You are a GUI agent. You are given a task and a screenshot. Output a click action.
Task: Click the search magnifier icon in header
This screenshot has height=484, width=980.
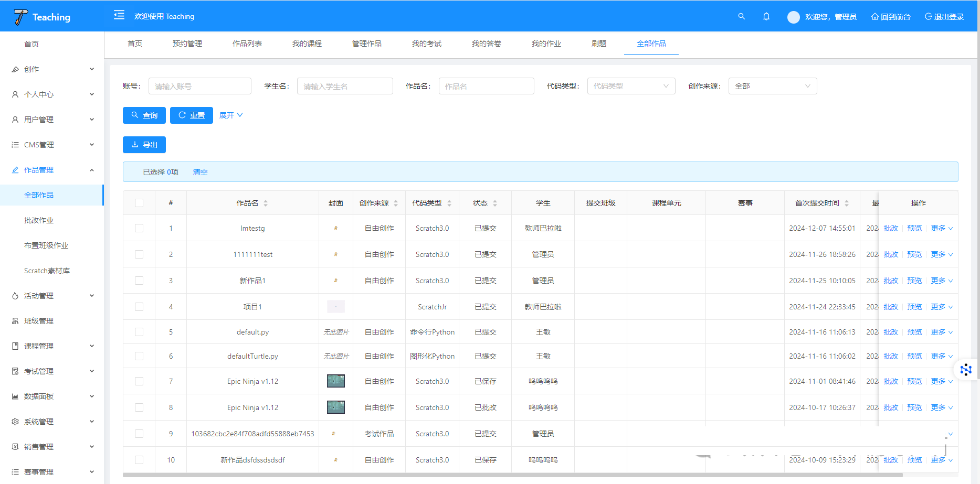pyautogui.click(x=741, y=16)
